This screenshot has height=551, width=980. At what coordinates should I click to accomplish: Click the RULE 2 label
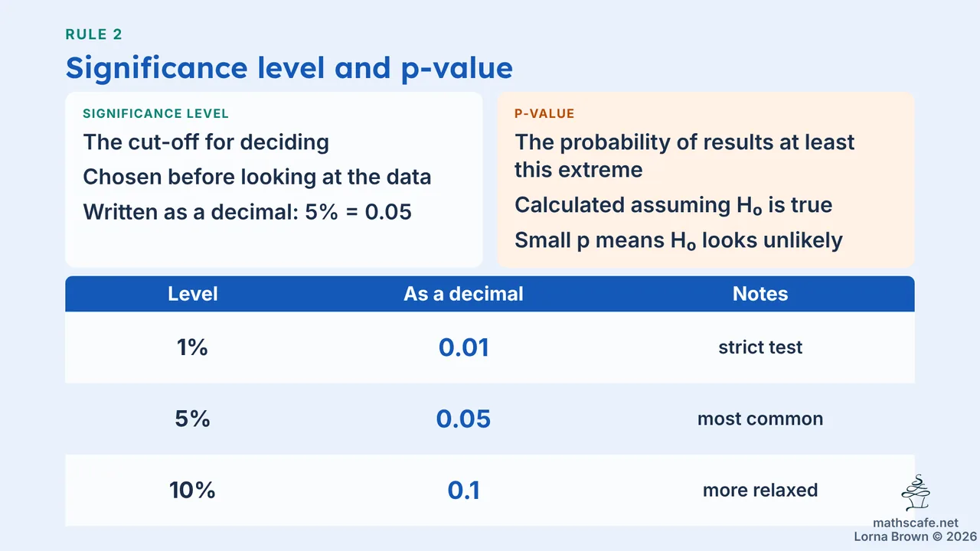[94, 34]
